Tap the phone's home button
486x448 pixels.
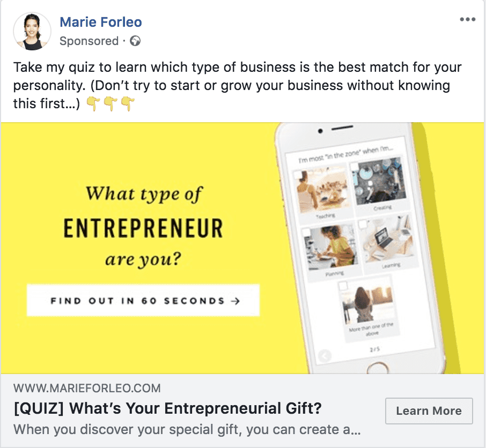378,369
